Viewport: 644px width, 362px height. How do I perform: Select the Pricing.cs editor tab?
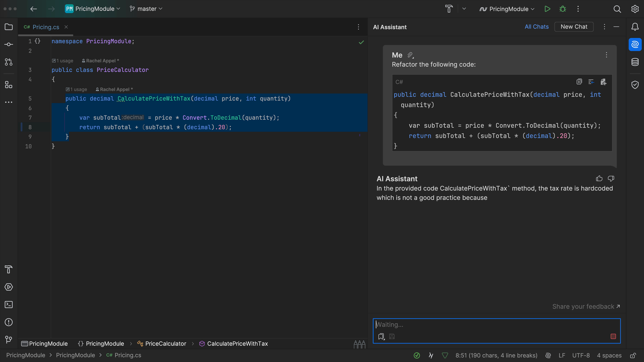click(x=46, y=27)
